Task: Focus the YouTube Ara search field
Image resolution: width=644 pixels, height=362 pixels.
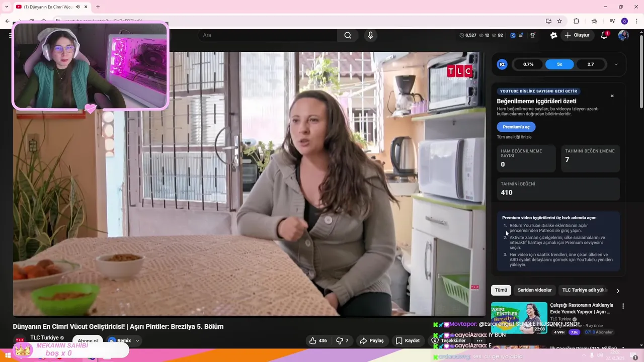Action: [269, 35]
